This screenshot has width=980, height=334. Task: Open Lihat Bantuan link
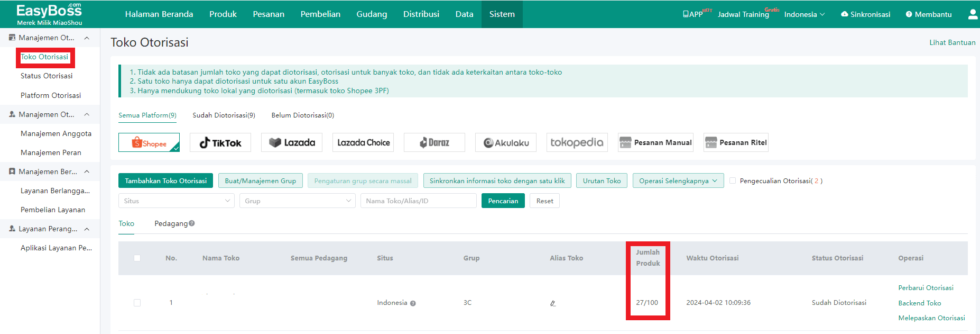(x=953, y=42)
